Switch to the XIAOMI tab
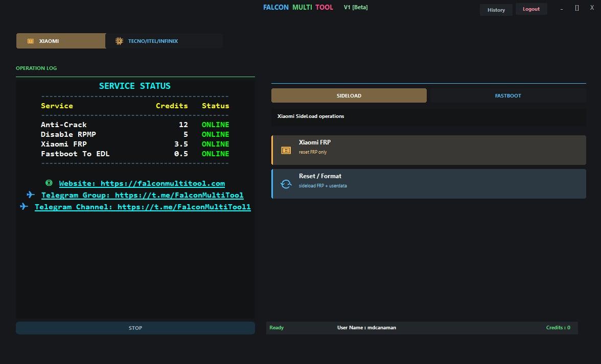 (x=61, y=41)
